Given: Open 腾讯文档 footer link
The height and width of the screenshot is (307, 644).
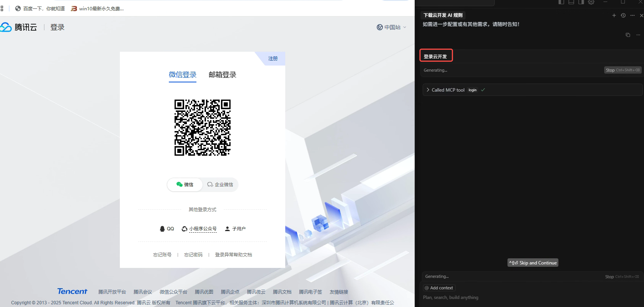Looking at the screenshot, I should (282, 292).
